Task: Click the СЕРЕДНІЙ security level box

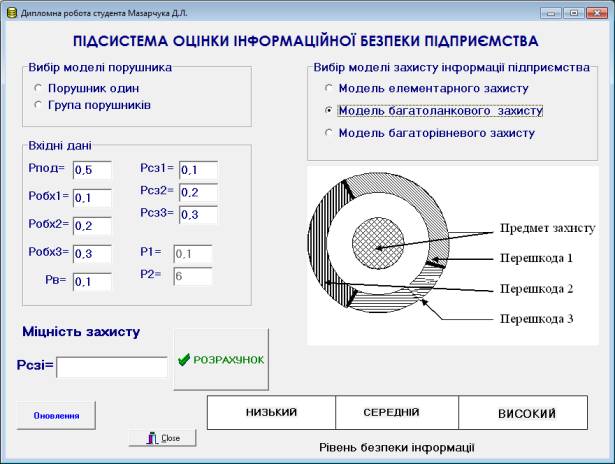Action: (x=396, y=412)
